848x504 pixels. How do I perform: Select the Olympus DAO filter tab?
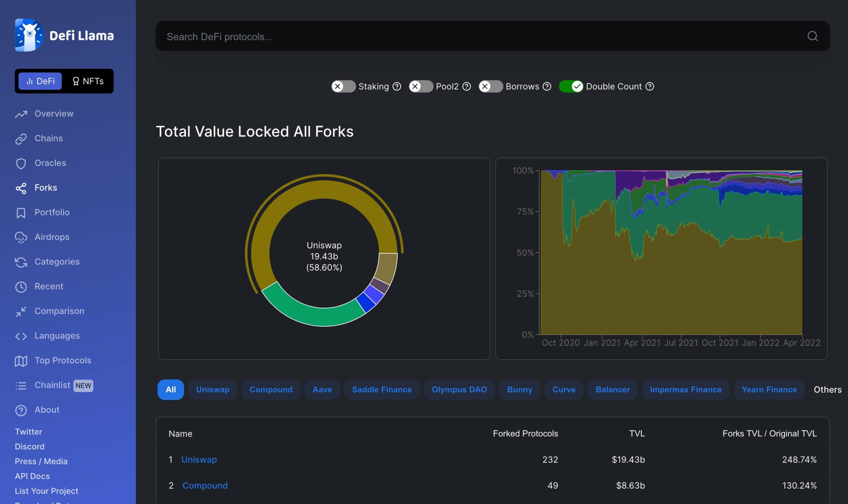[x=459, y=389]
